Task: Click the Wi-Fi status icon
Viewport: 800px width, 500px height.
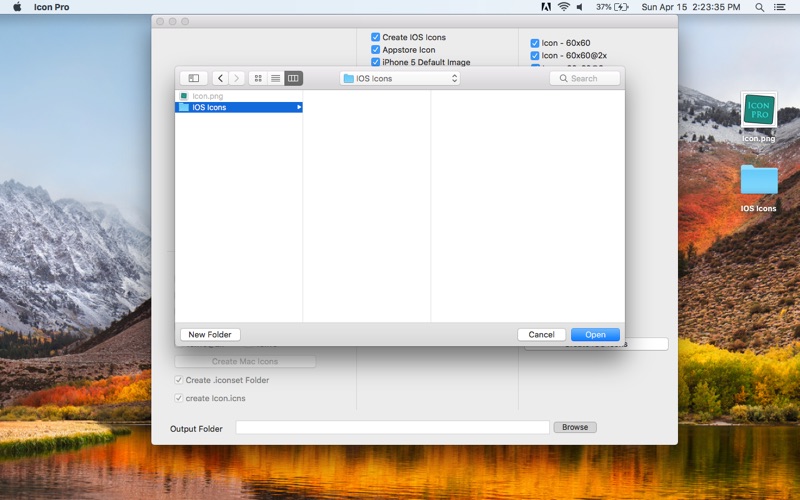Action: tap(563, 7)
